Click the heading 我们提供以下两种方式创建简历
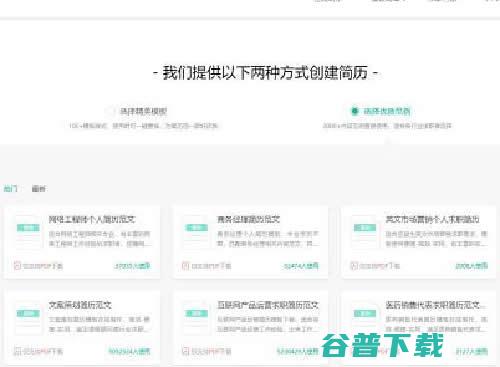The width and height of the screenshot is (500, 367). click(x=265, y=73)
